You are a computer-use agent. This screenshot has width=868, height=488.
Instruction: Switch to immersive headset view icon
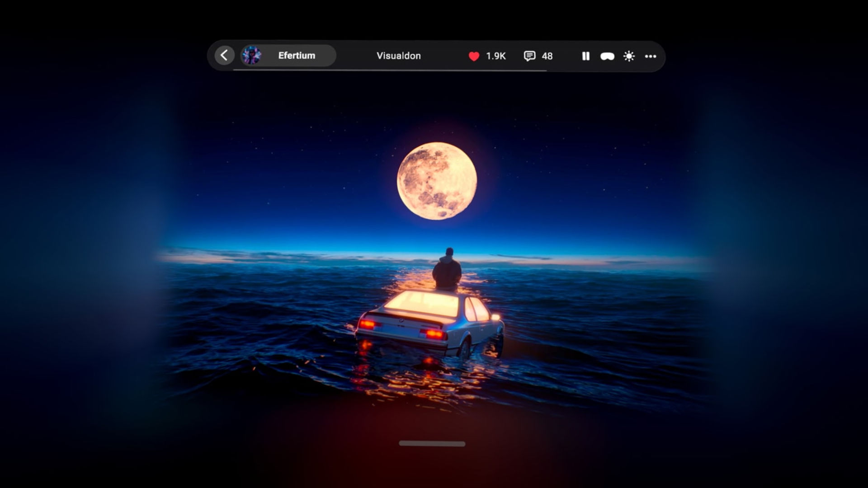(x=607, y=56)
